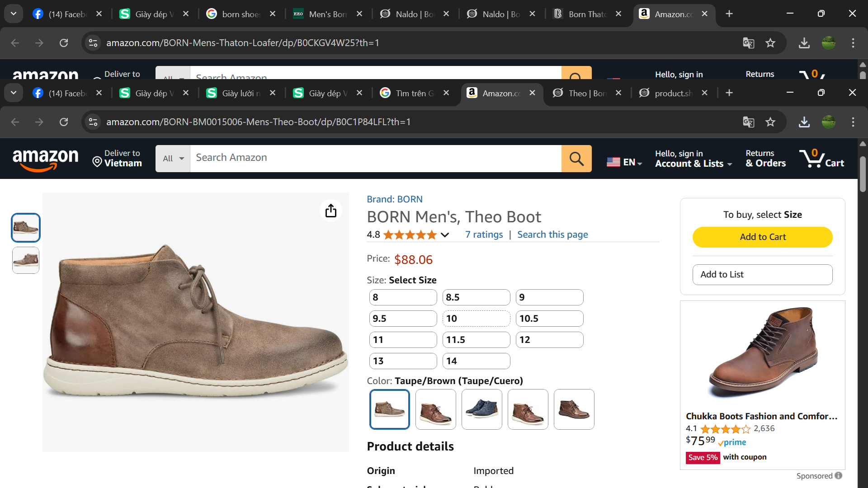Select size 8.5
This screenshot has width=868, height=488.
[476, 297]
